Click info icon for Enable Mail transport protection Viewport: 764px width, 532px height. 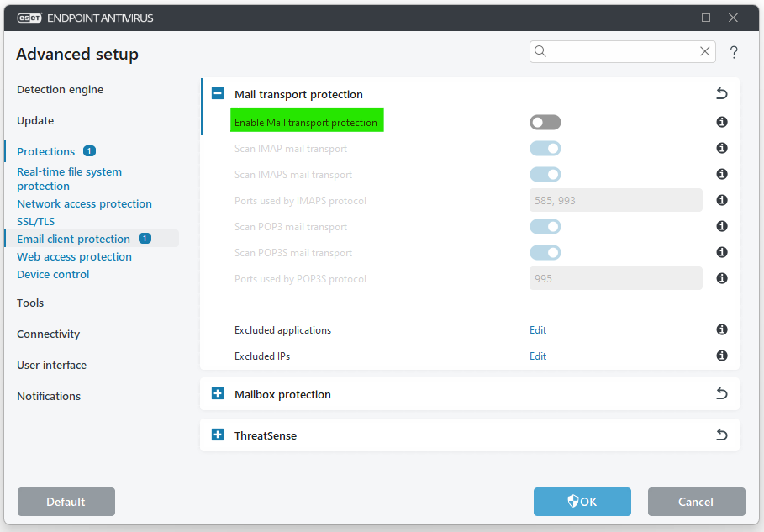pos(722,122)
